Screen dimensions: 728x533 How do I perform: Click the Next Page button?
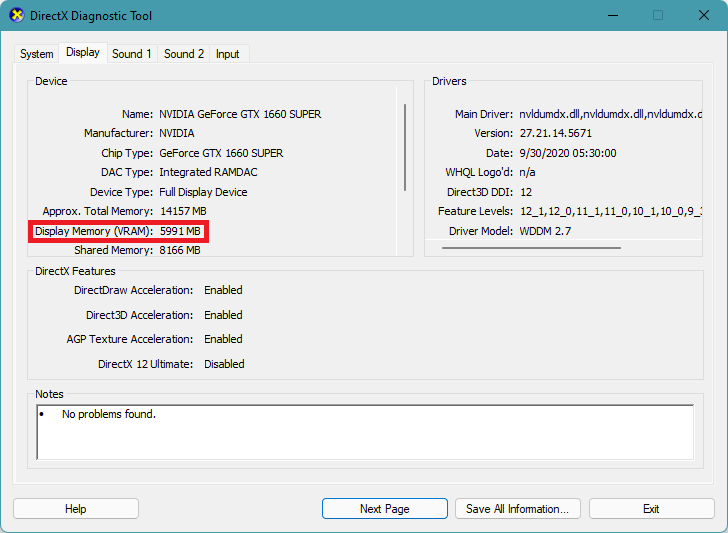click(x=385, y=508)
